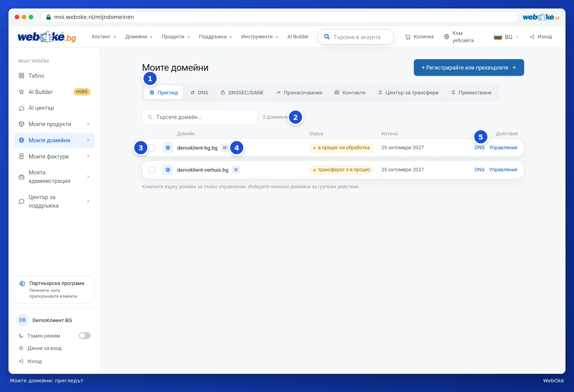
Task: Expand Моите продукти in sidebar
Action: [54, 124]
